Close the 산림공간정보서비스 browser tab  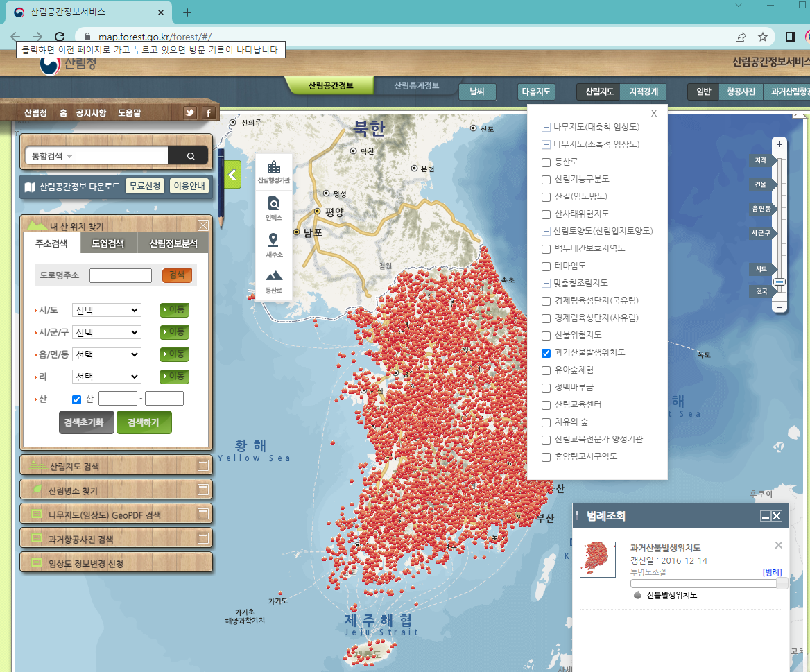coord(161,12)
